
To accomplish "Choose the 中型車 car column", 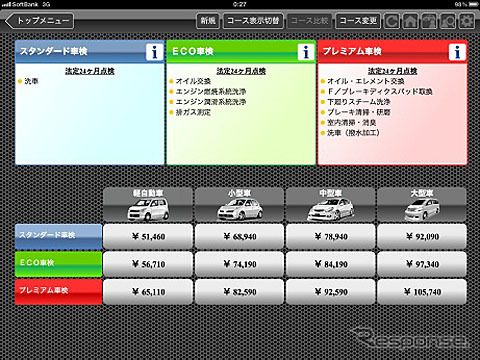I will (331, 205).
